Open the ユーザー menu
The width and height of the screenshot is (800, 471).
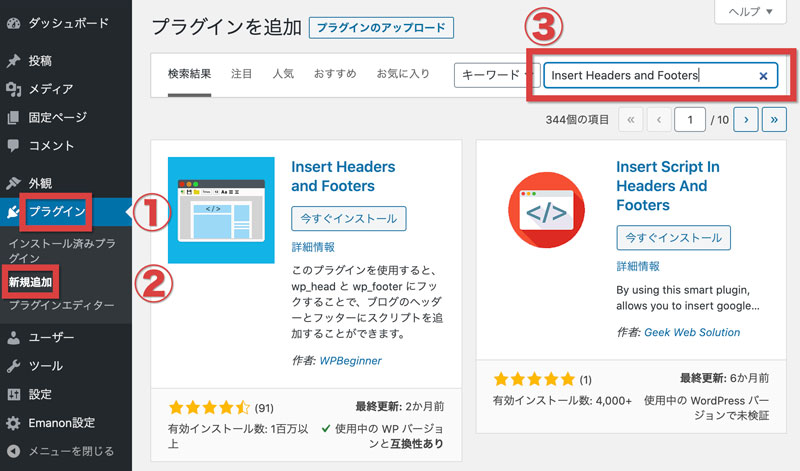click(51, 337)
